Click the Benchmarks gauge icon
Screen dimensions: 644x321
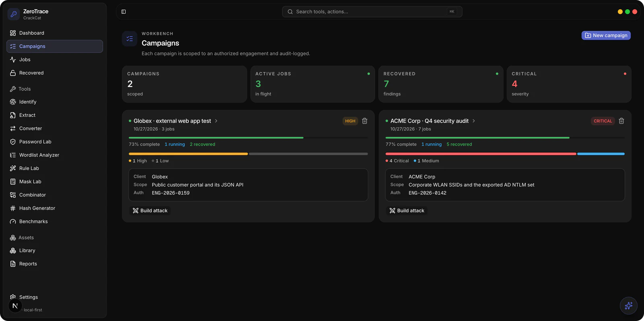pyautogui.click(x=13, y=222)
